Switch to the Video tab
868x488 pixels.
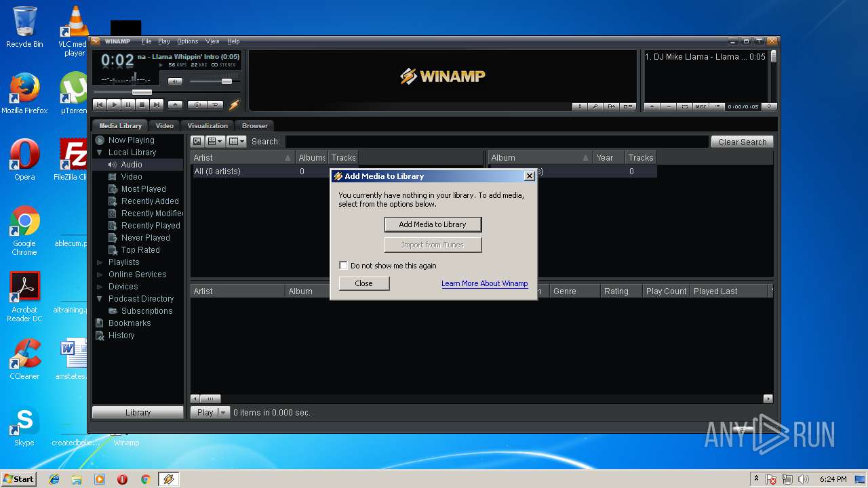click(x=164, y=125)
